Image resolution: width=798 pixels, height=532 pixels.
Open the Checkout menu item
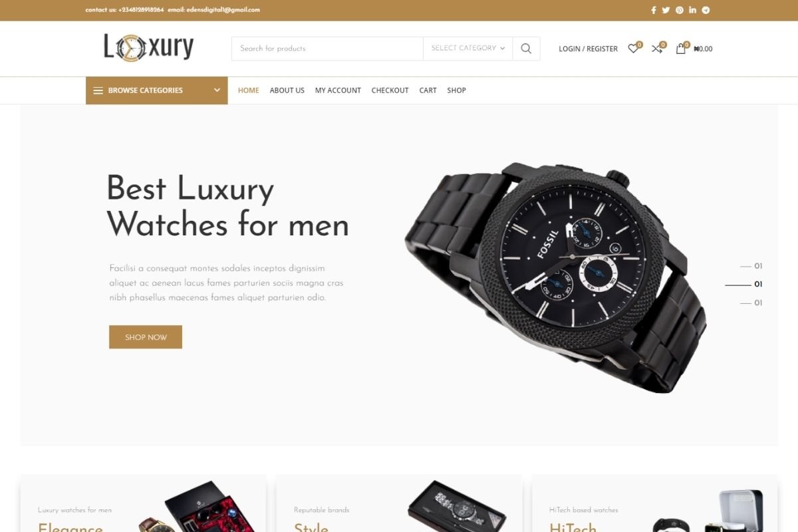point(390,90)
